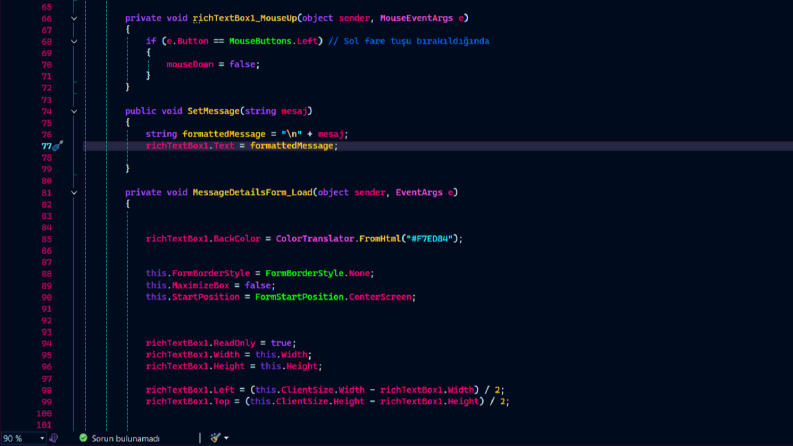Click the MessageDetailsForm_Load method name
The width and height of the screenshot is (793, 446).
252,193
